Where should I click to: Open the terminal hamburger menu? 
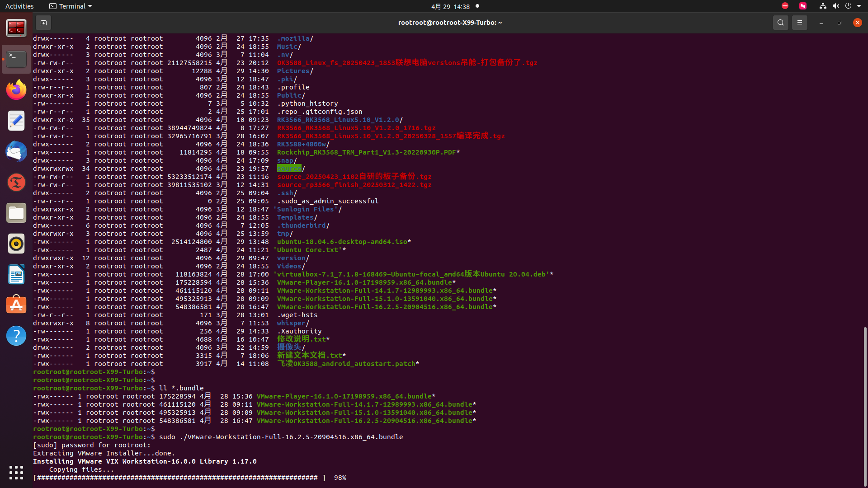pos(799,23)
